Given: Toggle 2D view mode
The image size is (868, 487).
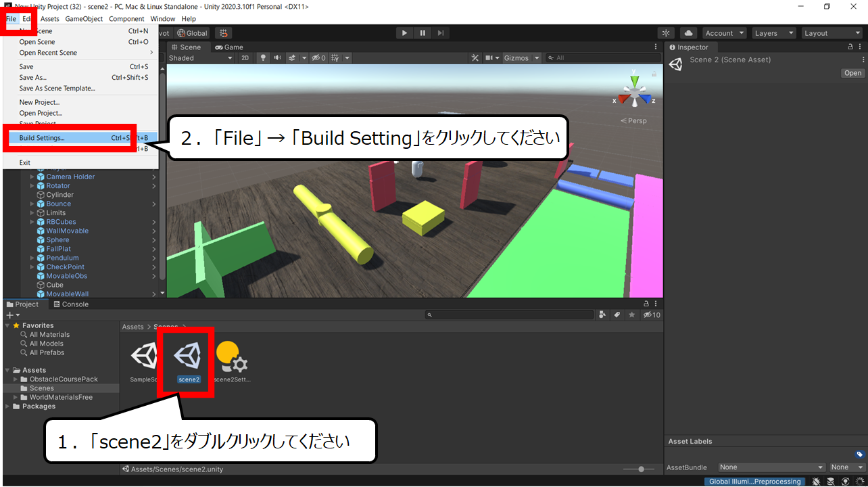Looking at the screenshot, I should 245,58.
